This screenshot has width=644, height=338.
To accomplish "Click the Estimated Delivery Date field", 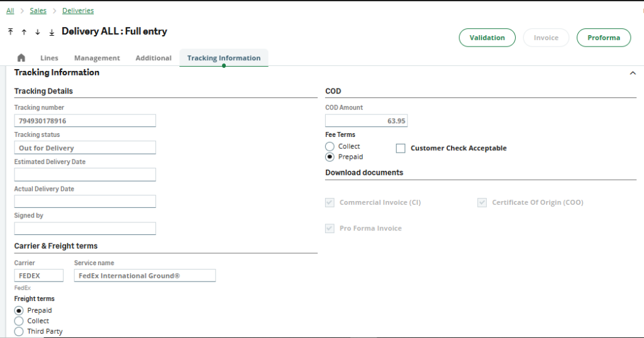I will (85, 175).
